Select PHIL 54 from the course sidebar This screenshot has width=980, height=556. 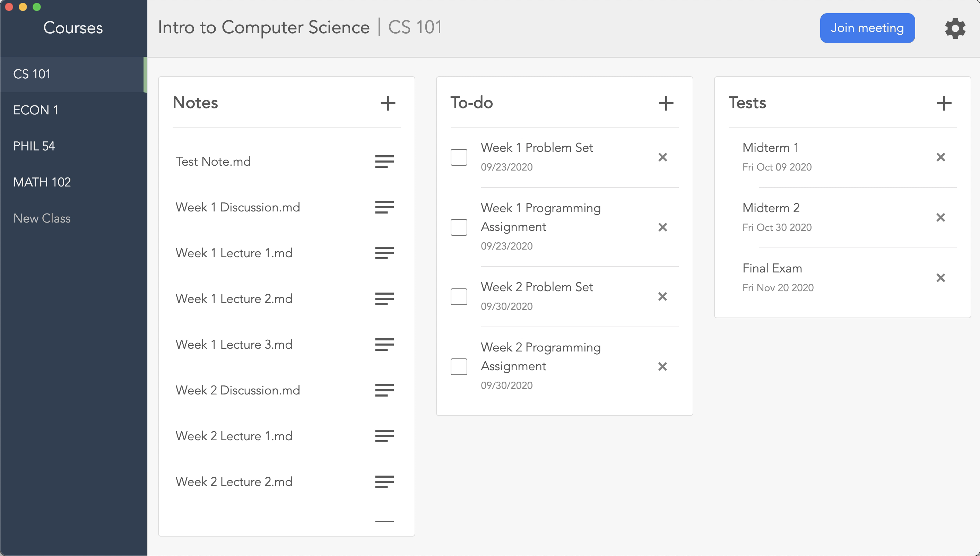34,146
